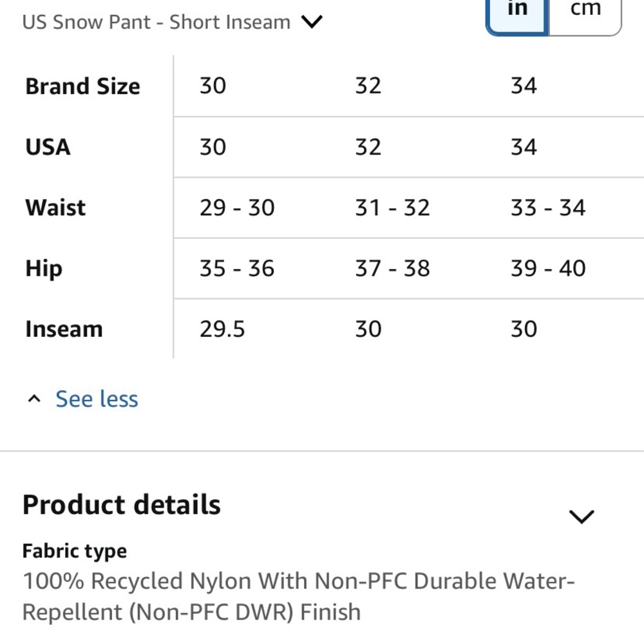Click caret icon beside See less
Viewport: 644px width, 644px height.
(x=34, y=399)
